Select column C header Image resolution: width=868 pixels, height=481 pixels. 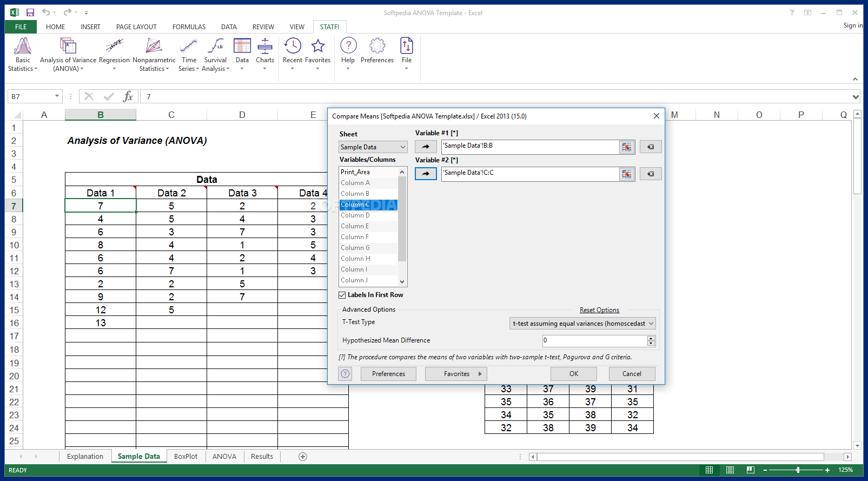coord(171,115)
